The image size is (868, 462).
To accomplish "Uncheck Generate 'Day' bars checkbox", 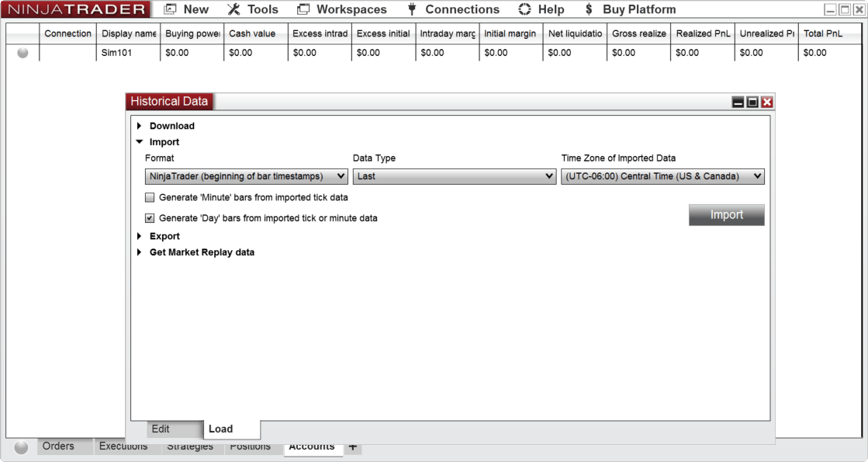I will coord(150,218).
